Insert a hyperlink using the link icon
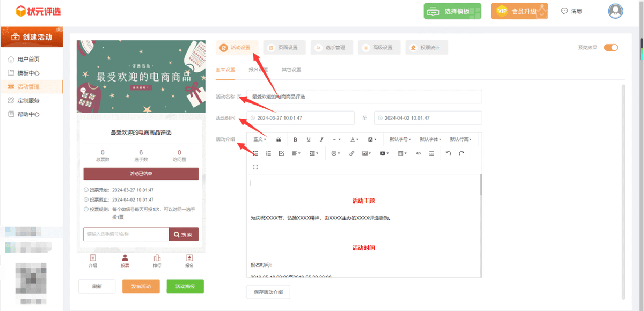 (x=352, y=153)
